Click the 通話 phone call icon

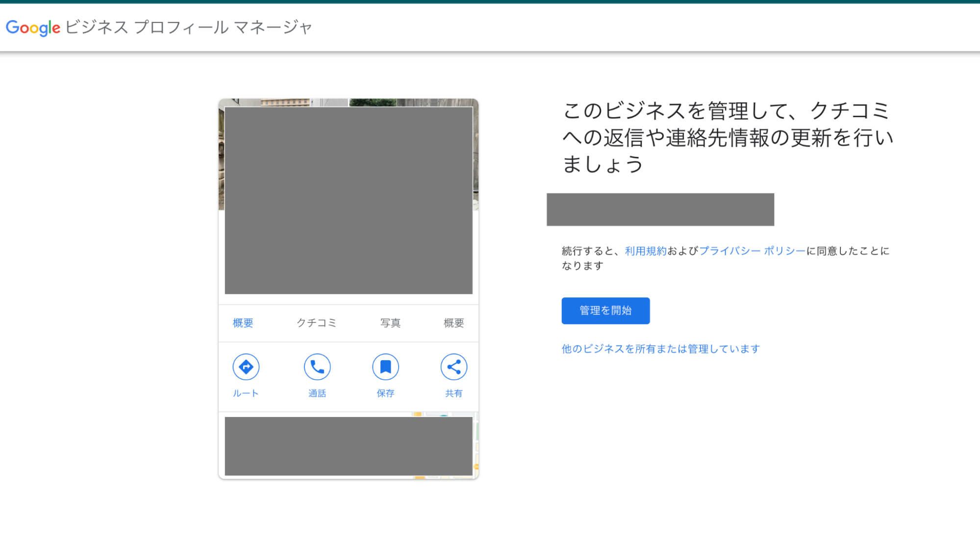[x=317, y=367]
